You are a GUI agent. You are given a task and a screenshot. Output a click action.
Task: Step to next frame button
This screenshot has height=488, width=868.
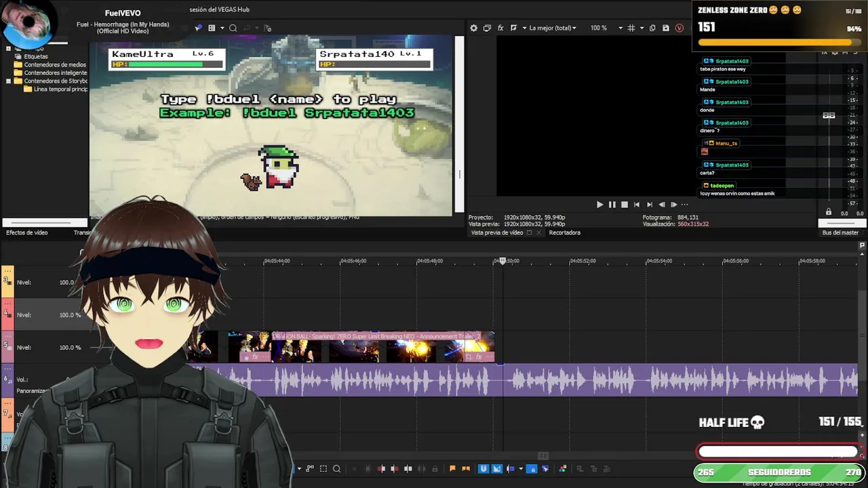[x=673, y=204]
